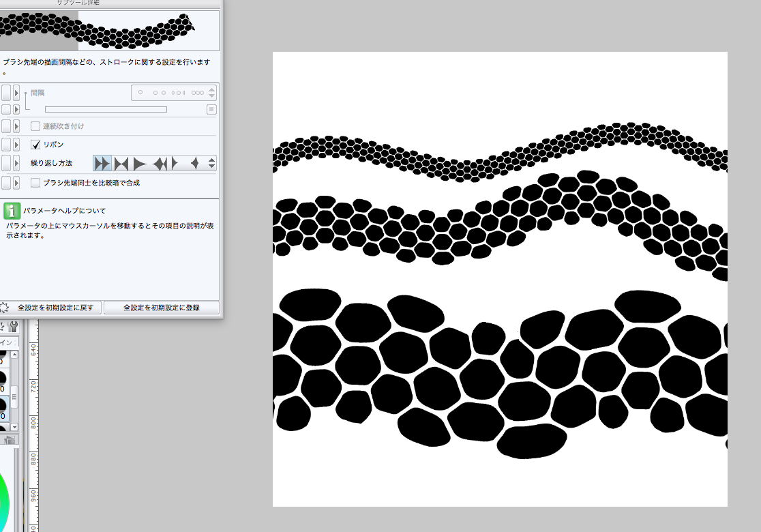The image size is (761, 532).
Task: Click 全設定を初期設定に戻す button
Action: pyautogui.click(x=53, y=308)
